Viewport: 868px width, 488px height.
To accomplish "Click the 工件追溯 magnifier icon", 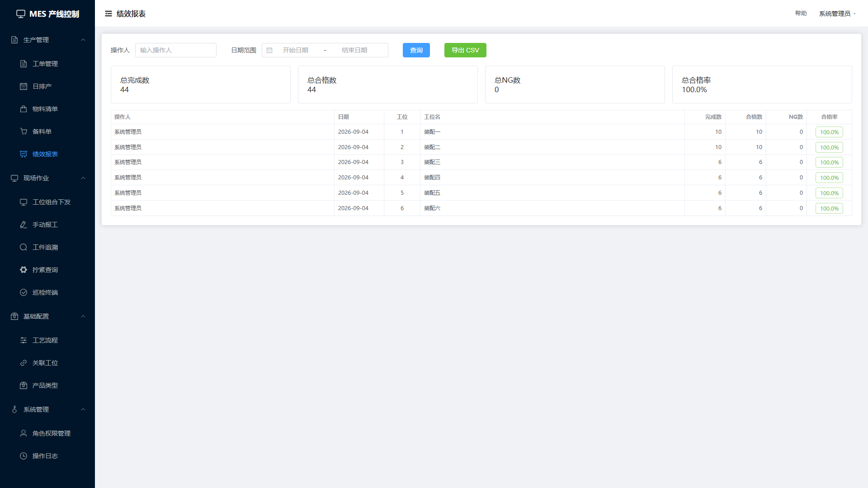I will pos(24,247).
